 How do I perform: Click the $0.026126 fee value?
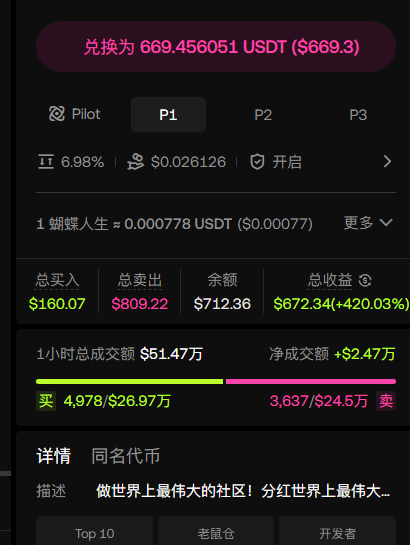tap(188, 162)
